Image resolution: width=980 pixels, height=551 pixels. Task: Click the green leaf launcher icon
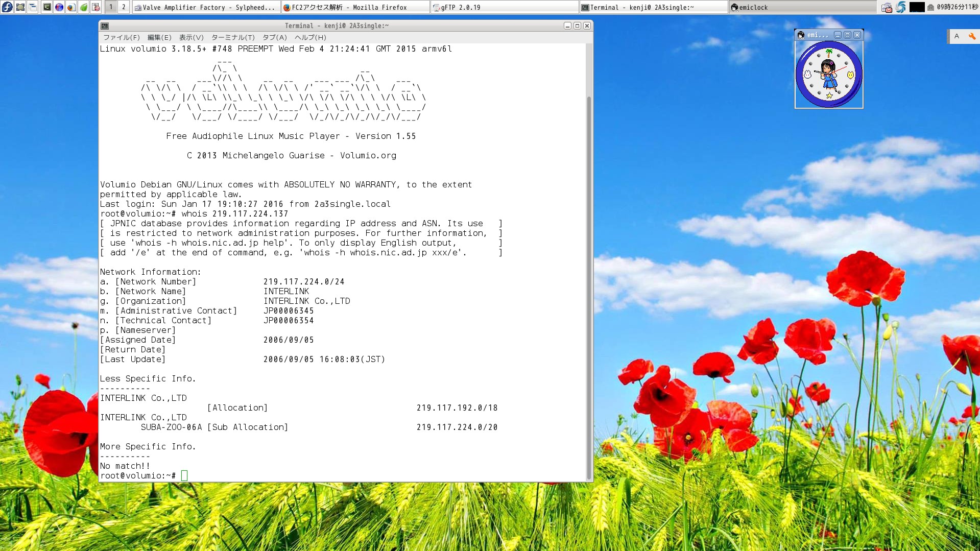pyautogui.click(x=84, y=7)
